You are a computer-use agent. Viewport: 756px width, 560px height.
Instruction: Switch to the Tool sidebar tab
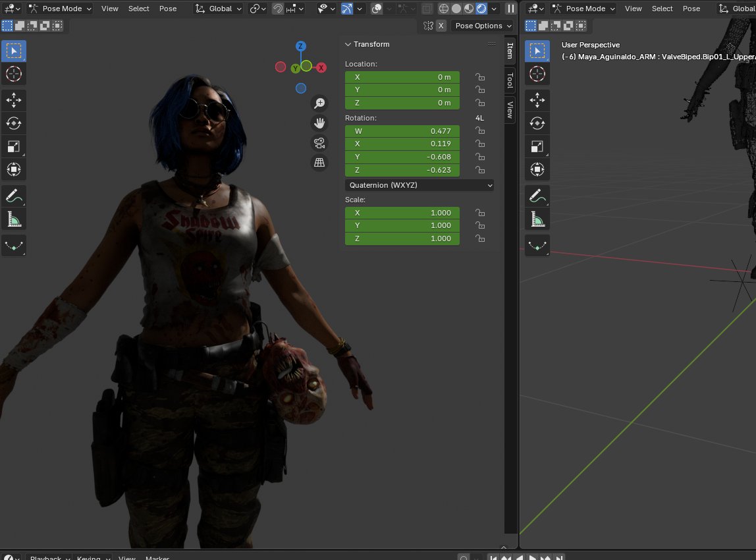coord(510,80)
